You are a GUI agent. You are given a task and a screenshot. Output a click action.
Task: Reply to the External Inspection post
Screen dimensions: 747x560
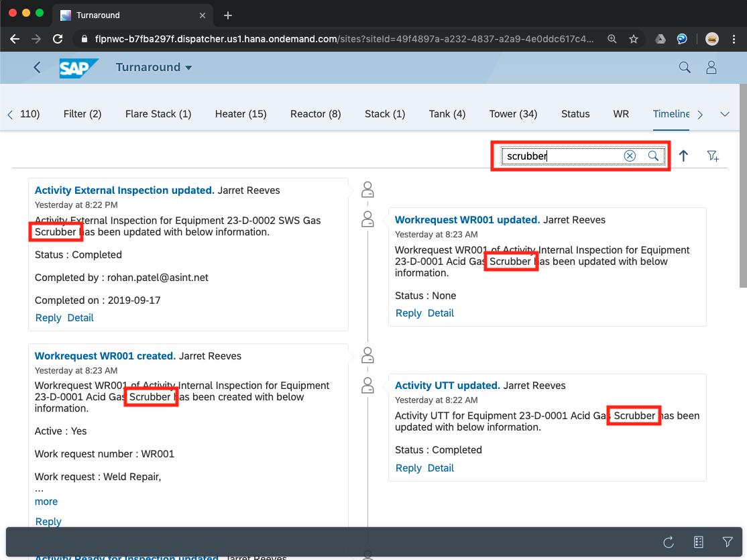48,318
